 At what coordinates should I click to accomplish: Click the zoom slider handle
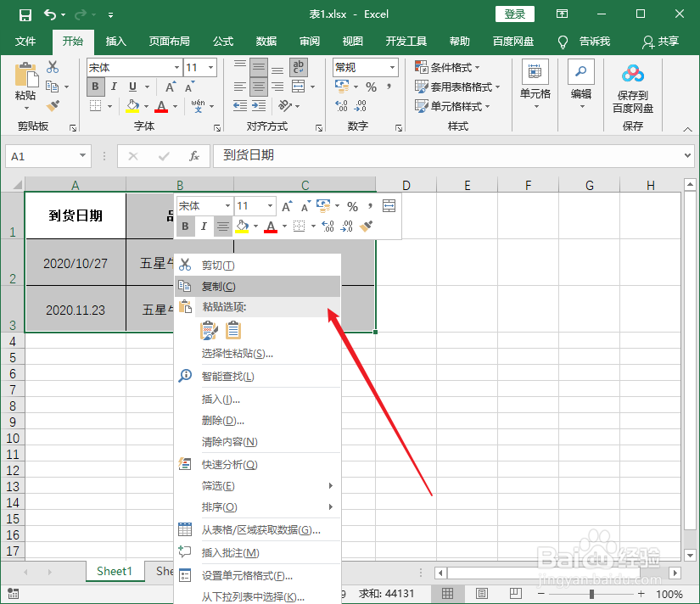pos(591,594)
